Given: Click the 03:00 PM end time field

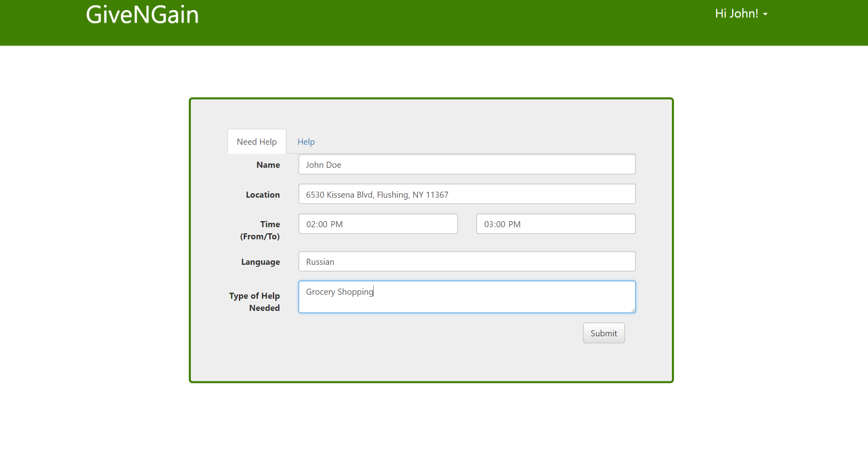Looking at the screenshot, I should click(x=555, y=224).
